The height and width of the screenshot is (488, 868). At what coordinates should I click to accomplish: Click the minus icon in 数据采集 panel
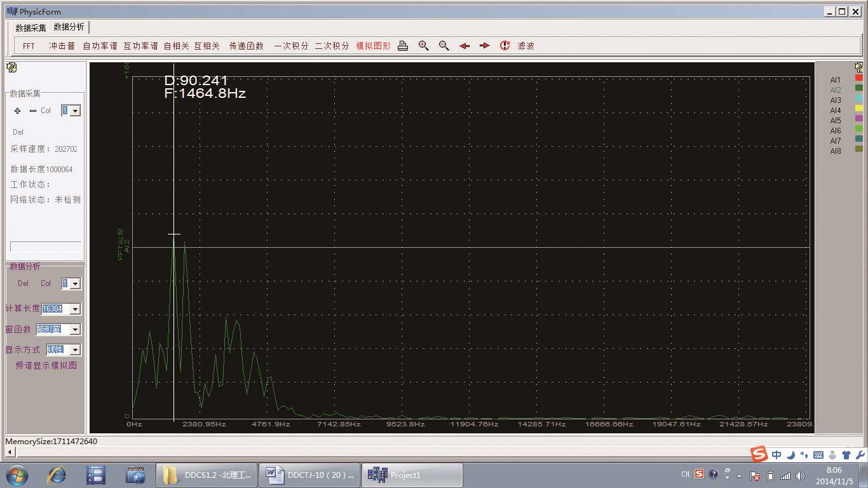pyautogui.click(x=33, y=111)
